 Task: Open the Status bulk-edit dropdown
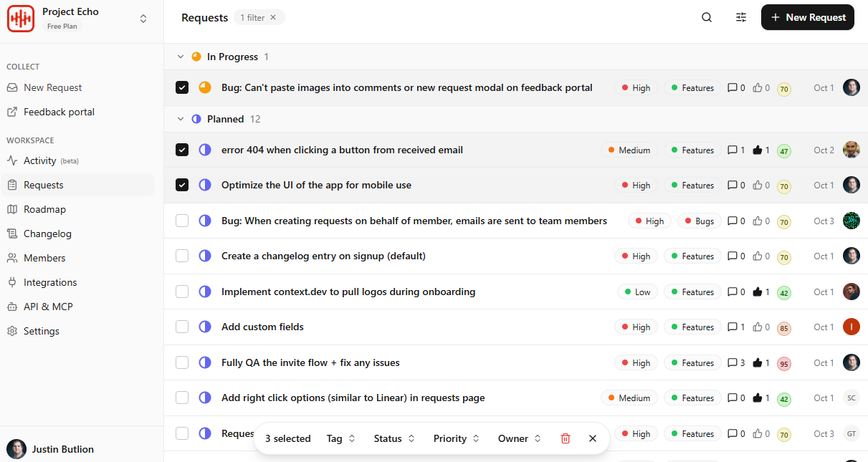(x=394, y=438)
